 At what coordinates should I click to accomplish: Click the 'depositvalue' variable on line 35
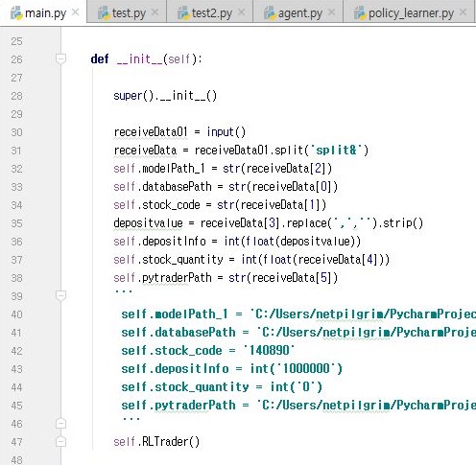148,223
